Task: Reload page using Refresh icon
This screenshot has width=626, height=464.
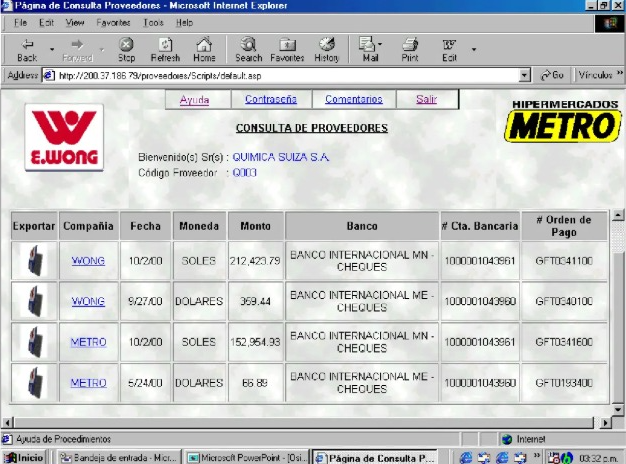Action: click(x=165, y=50)
